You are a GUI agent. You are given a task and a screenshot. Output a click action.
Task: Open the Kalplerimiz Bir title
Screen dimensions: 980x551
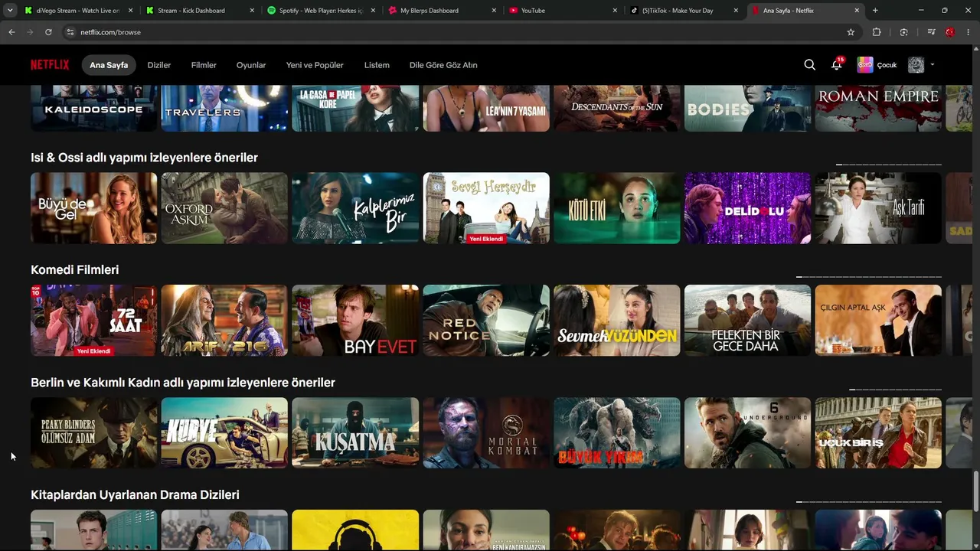355,208
